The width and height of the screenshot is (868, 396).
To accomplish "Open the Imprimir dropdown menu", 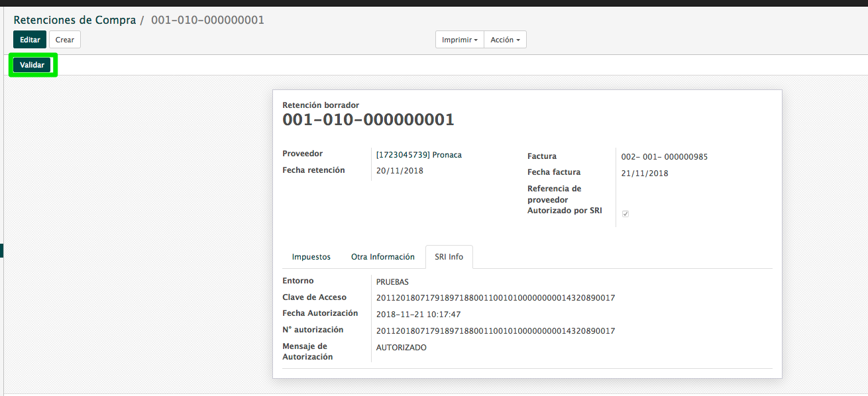I will coord(460,40).
